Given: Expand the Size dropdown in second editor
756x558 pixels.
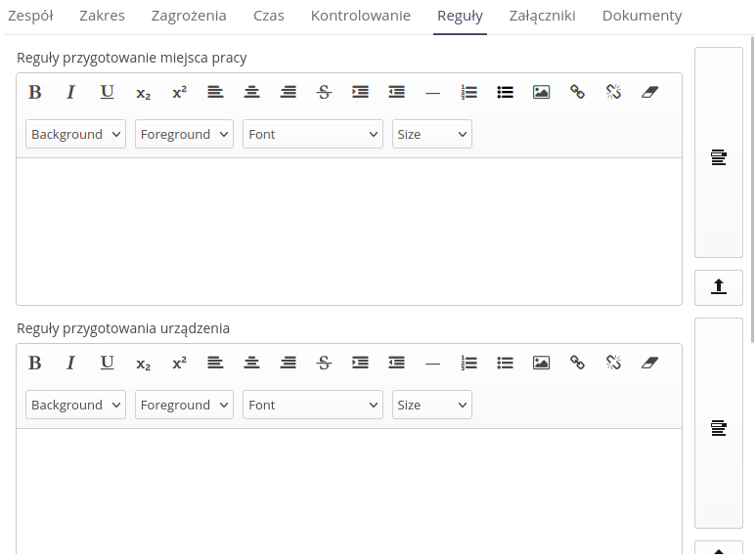Looking at the screenshot, I should [x=431, y=405].
